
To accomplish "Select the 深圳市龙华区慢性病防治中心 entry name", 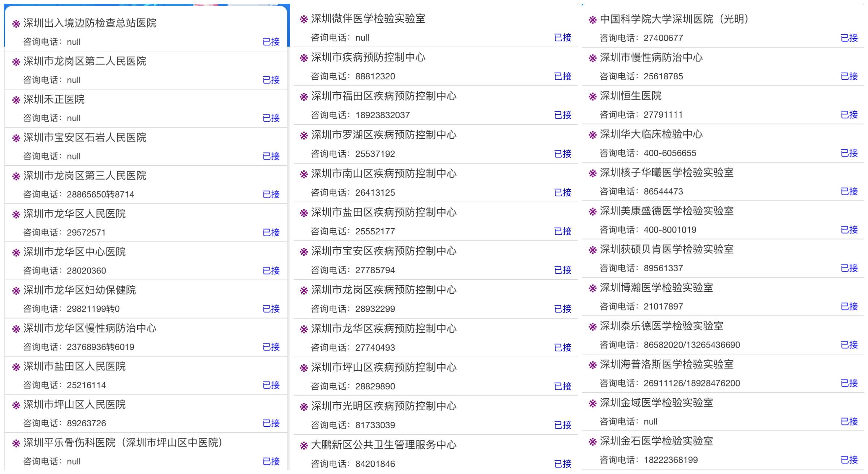I will 90,328.
